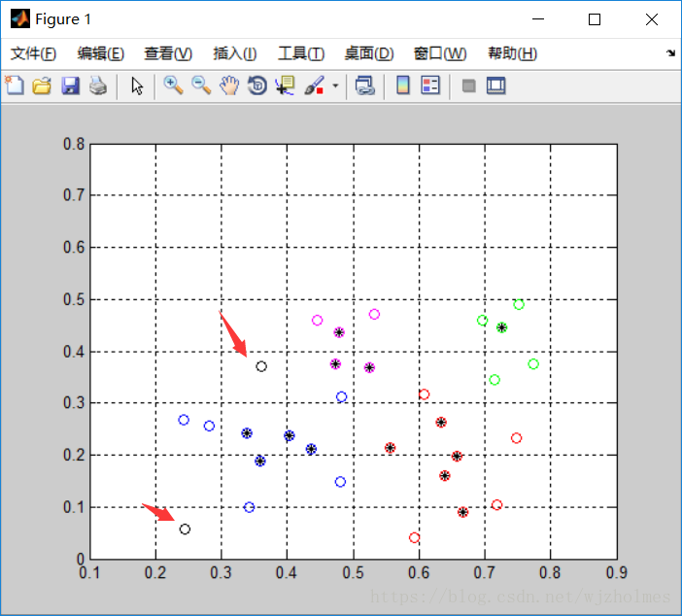682x616 pixels.
Task: Click the dock figure arrow at menu bar end
Action: (x=670, y=53)
